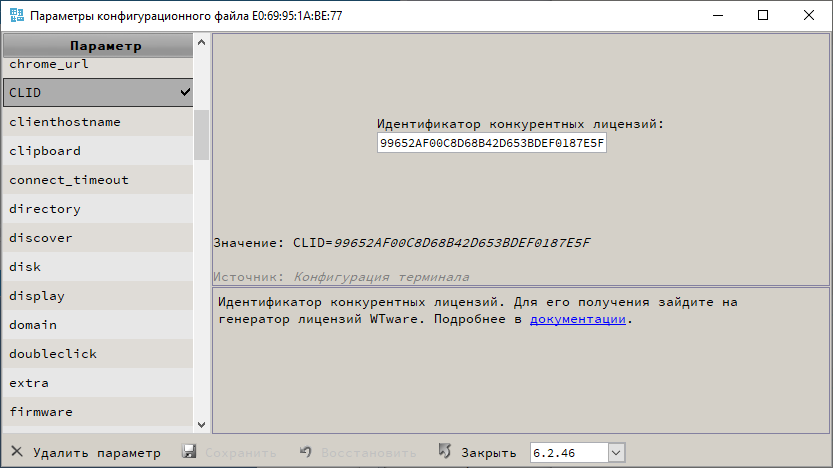Select the chrome_url parameter

point(49,64)
